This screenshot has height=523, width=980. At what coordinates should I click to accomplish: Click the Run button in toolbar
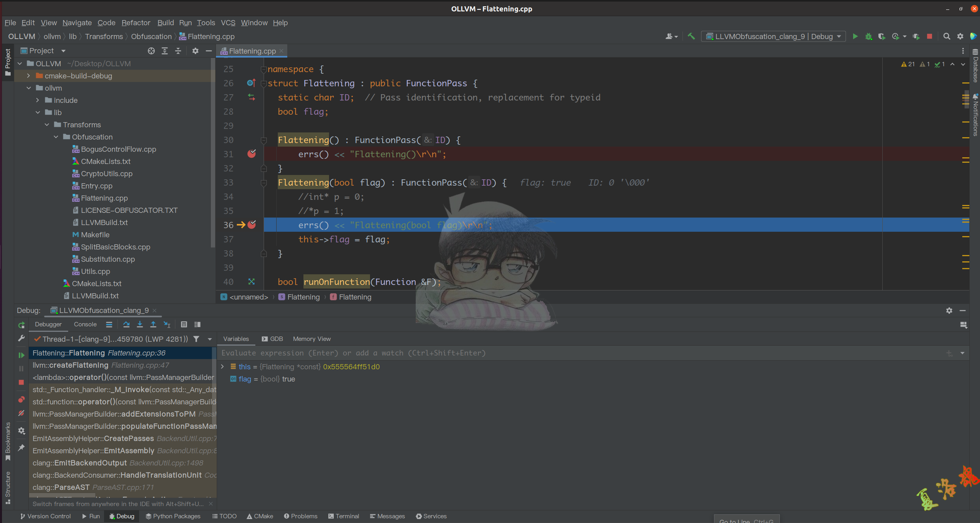coord(855,36)
